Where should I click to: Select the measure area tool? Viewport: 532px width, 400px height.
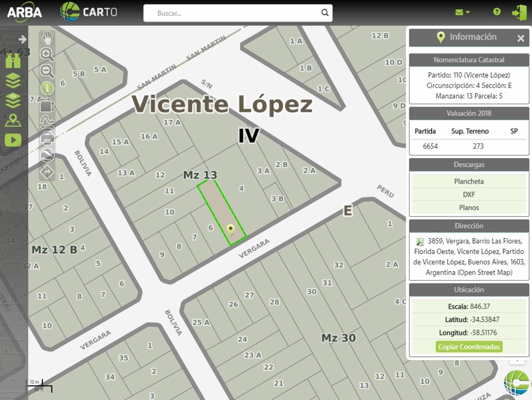coord(47,106)
